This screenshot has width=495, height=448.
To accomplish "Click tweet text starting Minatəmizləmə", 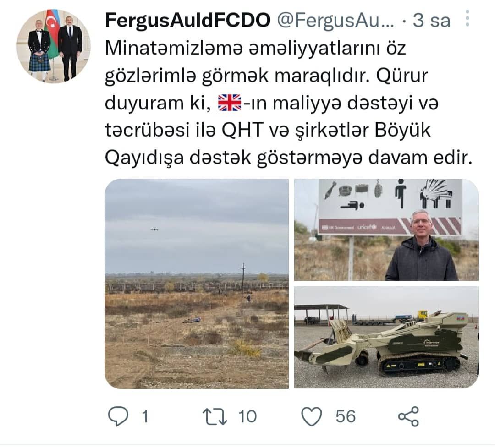I will [289, 103].
